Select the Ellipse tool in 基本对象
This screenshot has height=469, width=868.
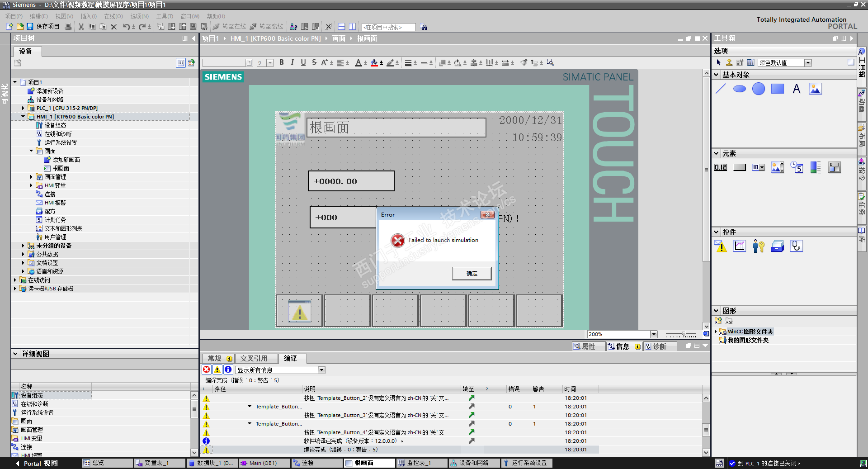740,89
